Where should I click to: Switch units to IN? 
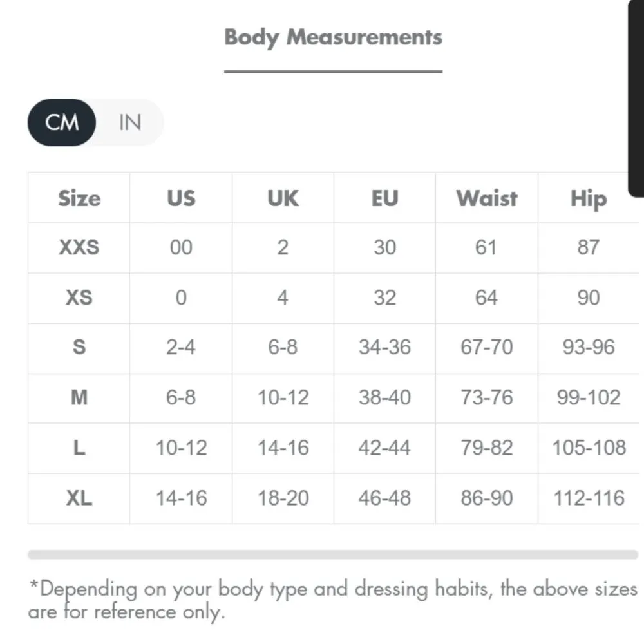[129, 122]
